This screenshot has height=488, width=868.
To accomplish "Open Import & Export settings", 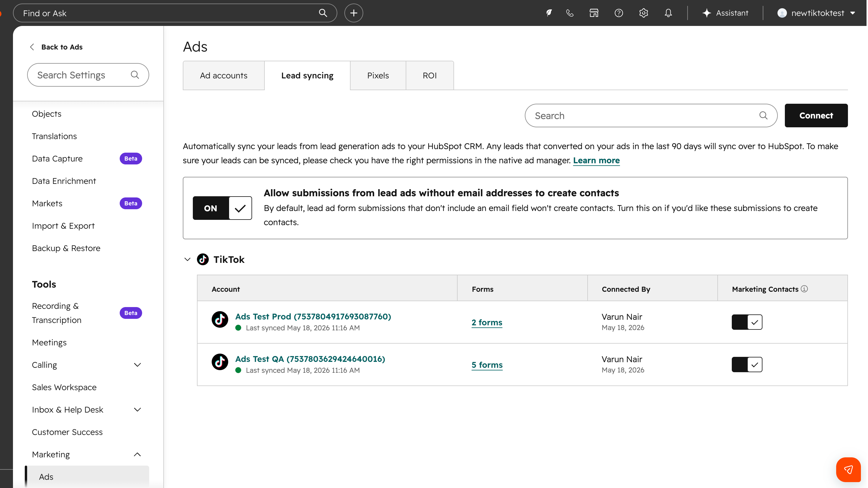I will (x=63, y=226).
